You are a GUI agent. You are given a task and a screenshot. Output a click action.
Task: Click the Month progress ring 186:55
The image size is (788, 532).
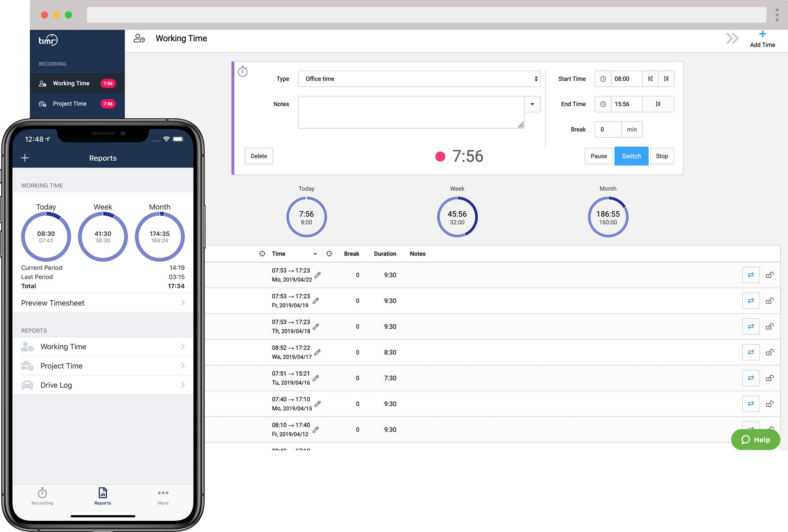click(x=608, y=217)
